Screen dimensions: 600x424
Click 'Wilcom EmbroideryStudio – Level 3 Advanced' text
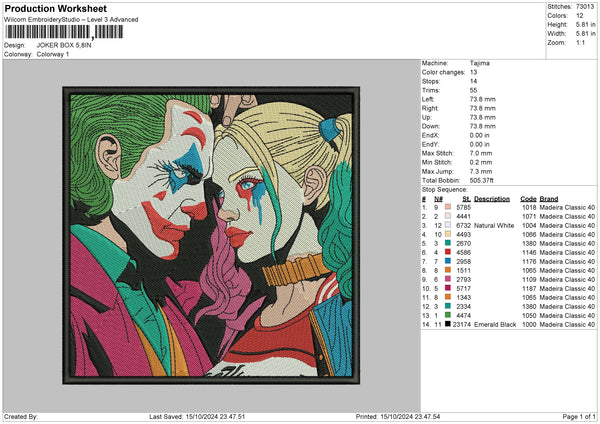click(71, 20)
